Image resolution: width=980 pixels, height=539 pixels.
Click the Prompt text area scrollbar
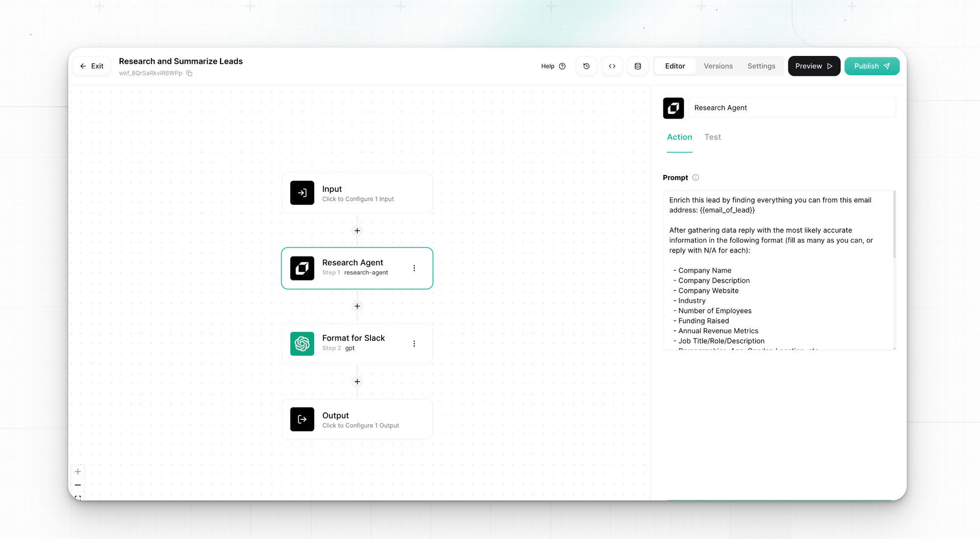click(x=894, y=225)
